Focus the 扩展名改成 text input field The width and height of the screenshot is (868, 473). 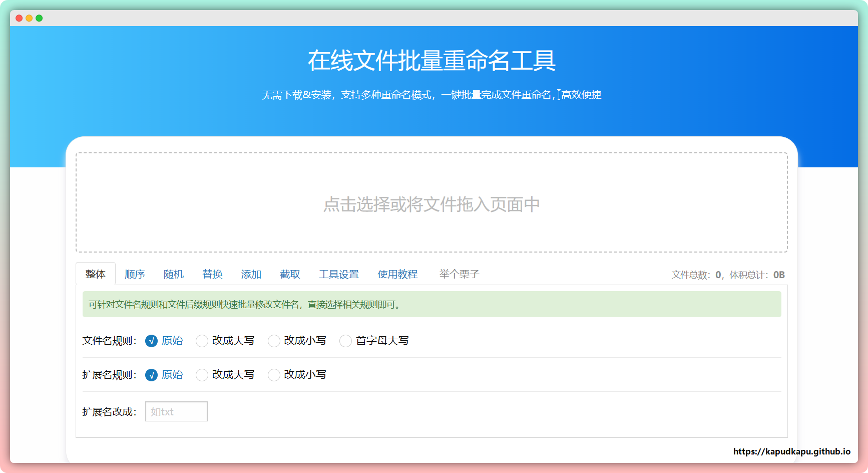[176, 411]
